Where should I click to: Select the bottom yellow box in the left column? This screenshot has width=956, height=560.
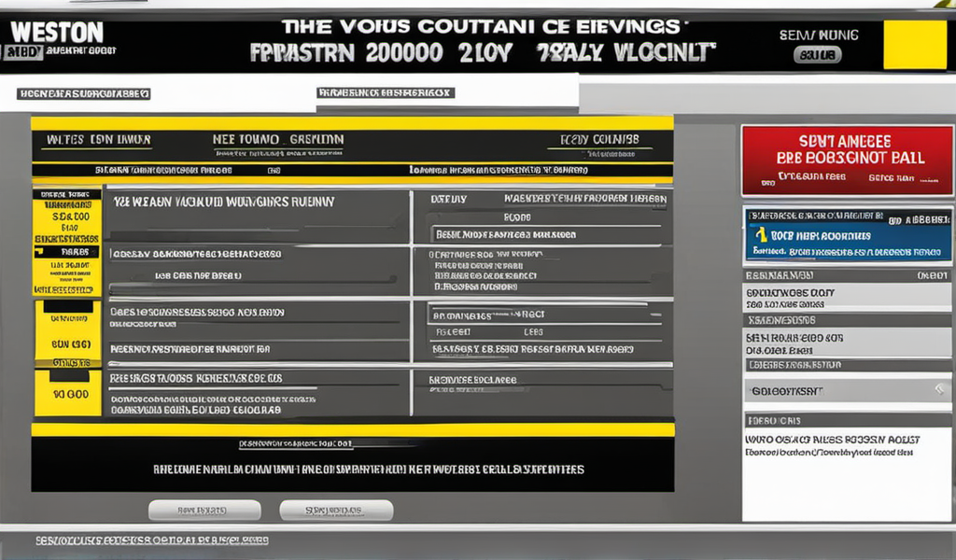67,394
